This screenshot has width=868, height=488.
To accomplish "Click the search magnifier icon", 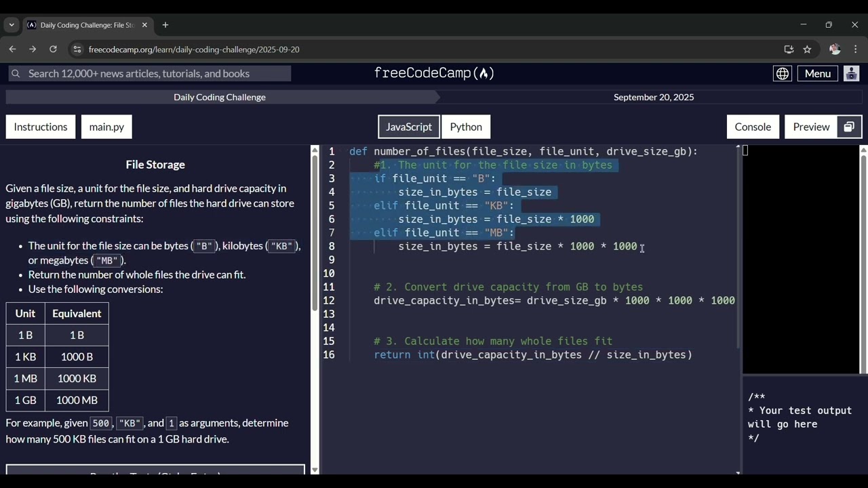I will point(16,73).
